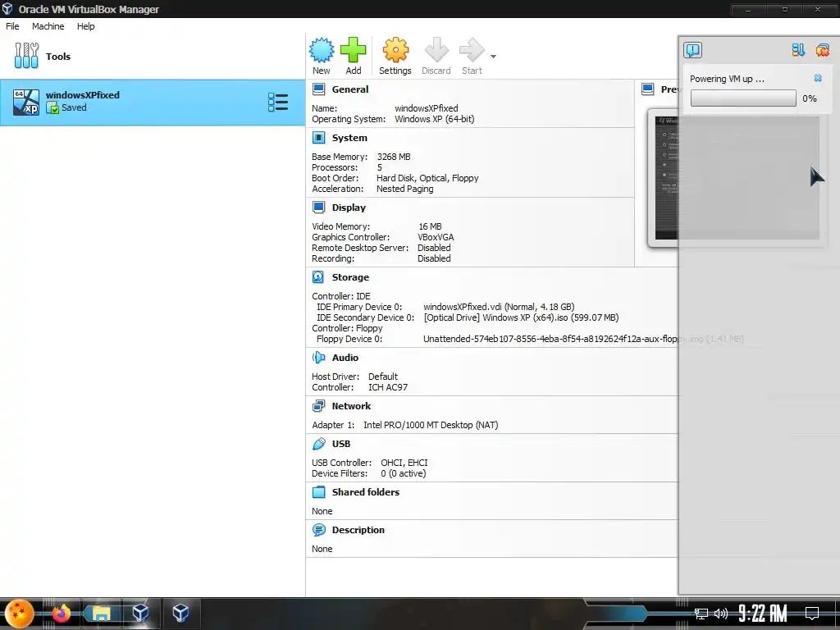Click the Preview section monitor icon
The height and width of the screenshot is (630, 840).
(648, 89)
